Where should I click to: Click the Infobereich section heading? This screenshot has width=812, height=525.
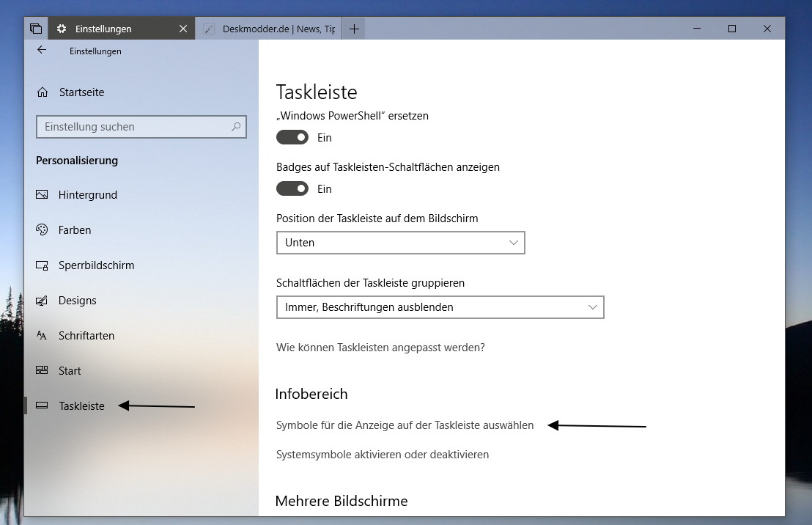pyautogui.click(x=311, y=394)
